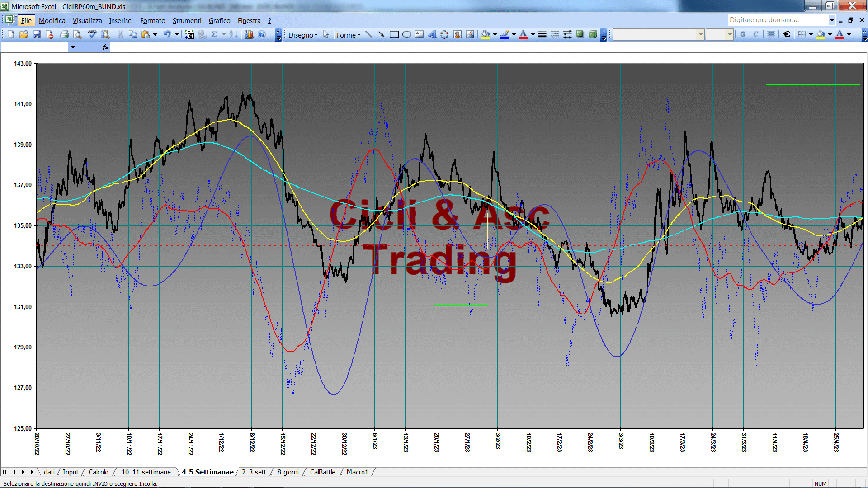The width and height of the screenshot is (868, 488).
Task: Switch to the CalBattle sheet tab
Action: (x=322, y=472)
